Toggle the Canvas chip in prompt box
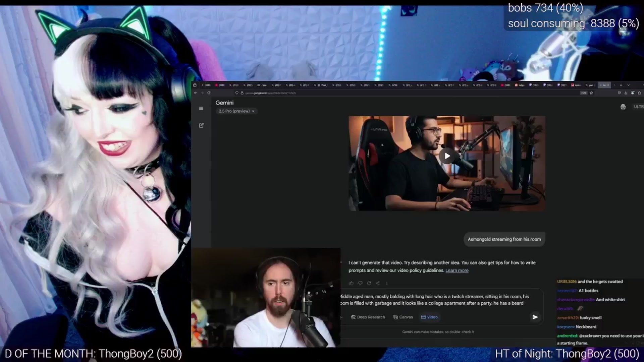 (x=403, y=317)
